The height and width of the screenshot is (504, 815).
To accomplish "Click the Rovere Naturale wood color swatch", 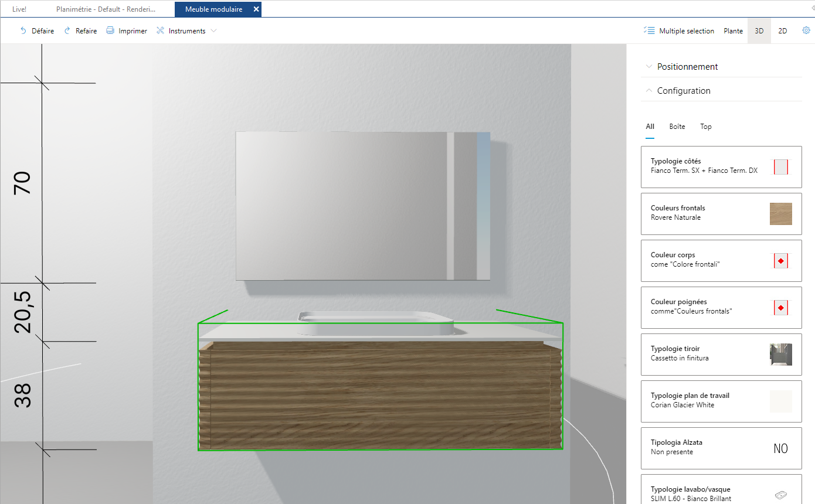I will pos(780,214).
